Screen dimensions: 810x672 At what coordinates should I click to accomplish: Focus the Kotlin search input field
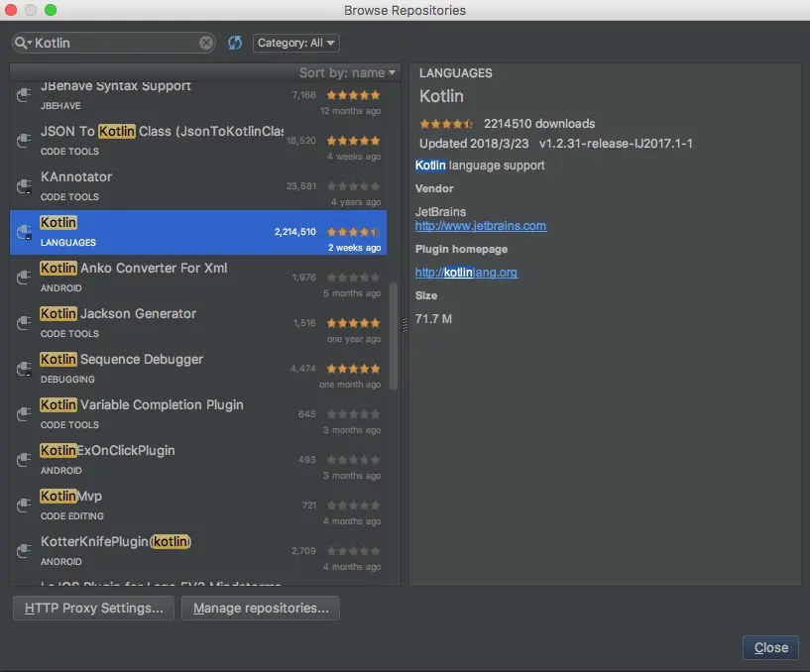tap(116, 43)
